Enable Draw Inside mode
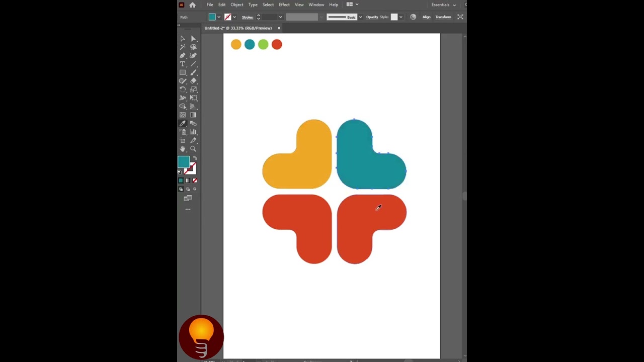This screenshot has height=362, width=644. 195,189
